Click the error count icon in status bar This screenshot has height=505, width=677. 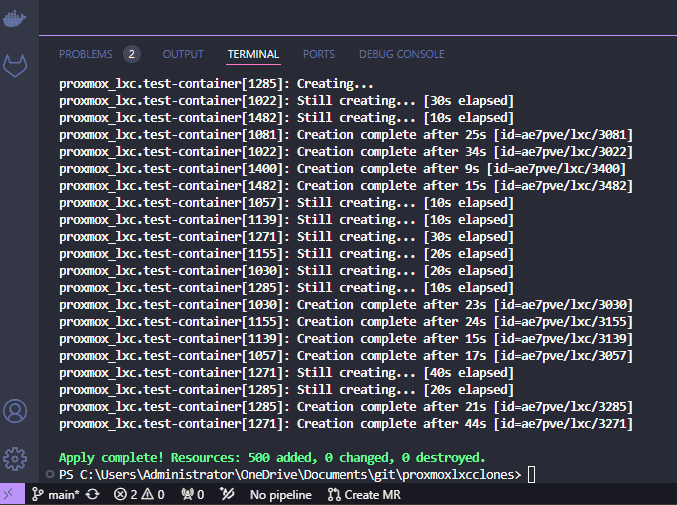tap(120, 494)
